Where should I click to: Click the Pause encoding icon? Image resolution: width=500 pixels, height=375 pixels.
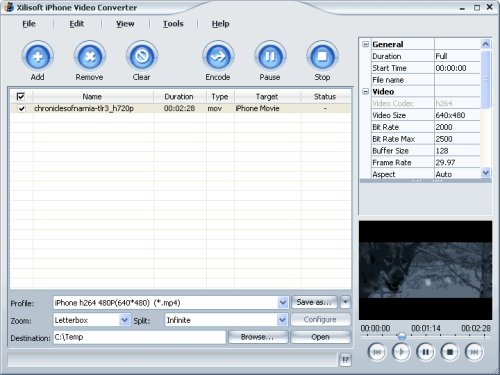click(x=270, y=57)
